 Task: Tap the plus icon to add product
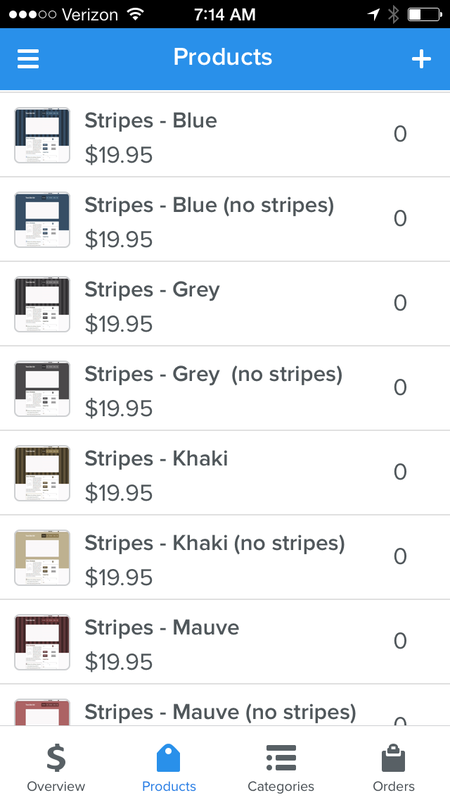421,59
